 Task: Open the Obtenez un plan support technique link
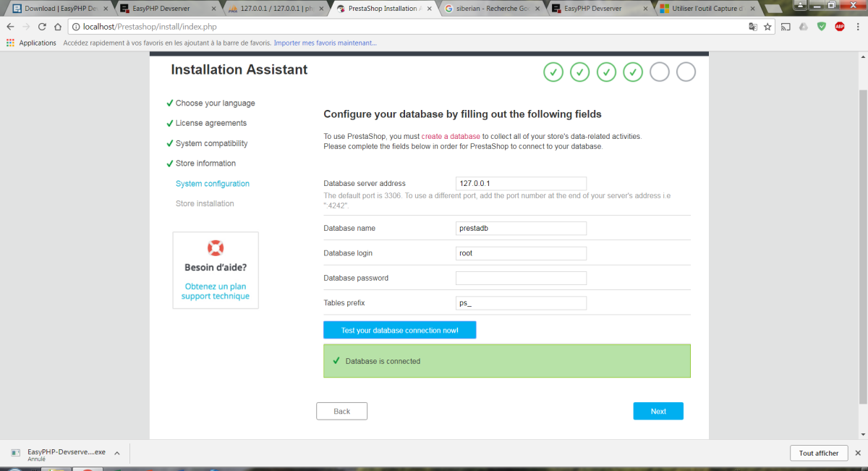(x=216, y=292)
